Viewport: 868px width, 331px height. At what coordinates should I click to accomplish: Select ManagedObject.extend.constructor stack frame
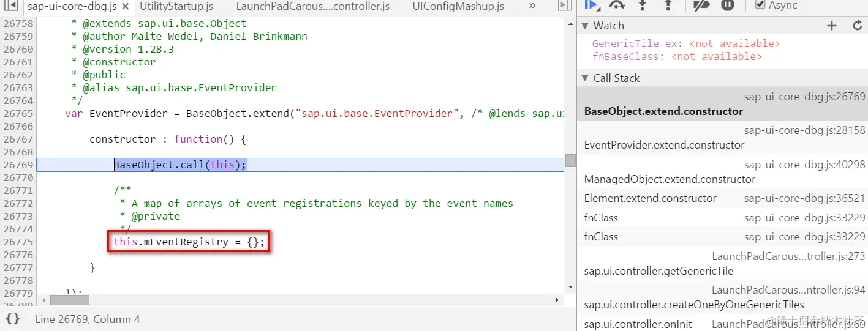[722, 173]
